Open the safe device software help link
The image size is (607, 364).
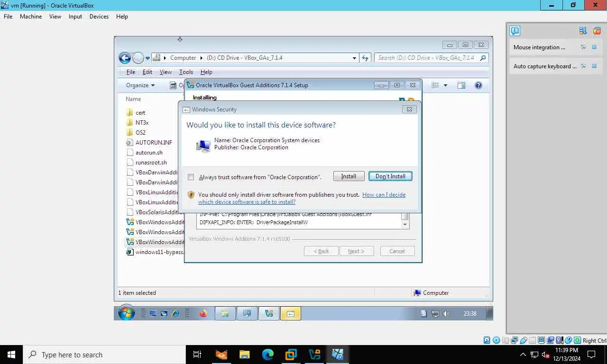point(302,198)
